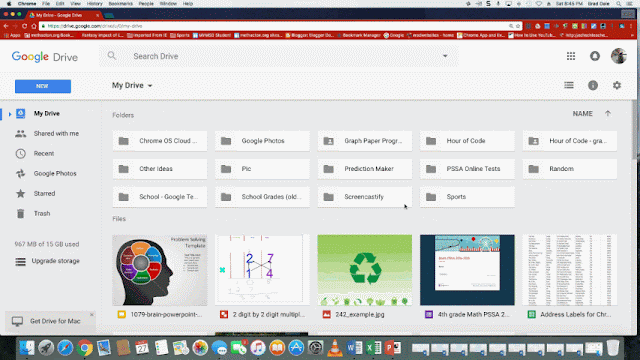Screen dimensions: 640x360
Task: Select the Sports folder
Action: (x=467, y=197)
